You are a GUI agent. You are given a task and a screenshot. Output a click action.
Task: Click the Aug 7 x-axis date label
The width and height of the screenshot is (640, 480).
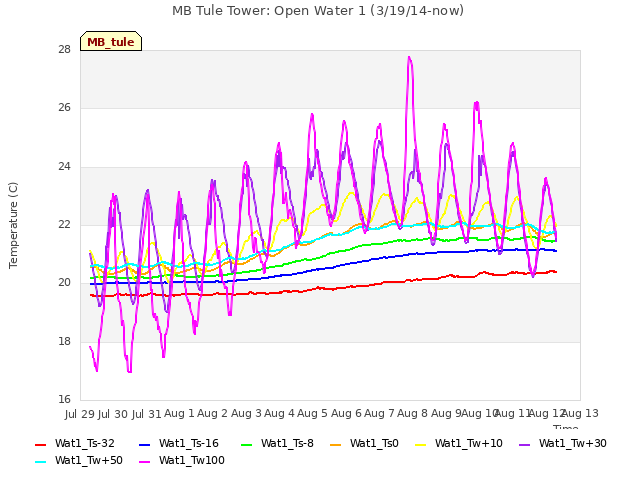pos(379,414)
